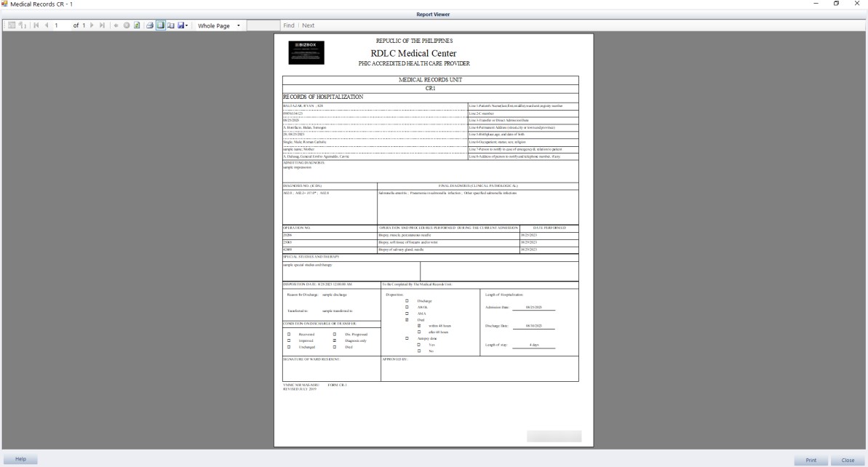Viewport: 868px width, 467px height.
Task: Click the Help button
Action: (20, 460)
